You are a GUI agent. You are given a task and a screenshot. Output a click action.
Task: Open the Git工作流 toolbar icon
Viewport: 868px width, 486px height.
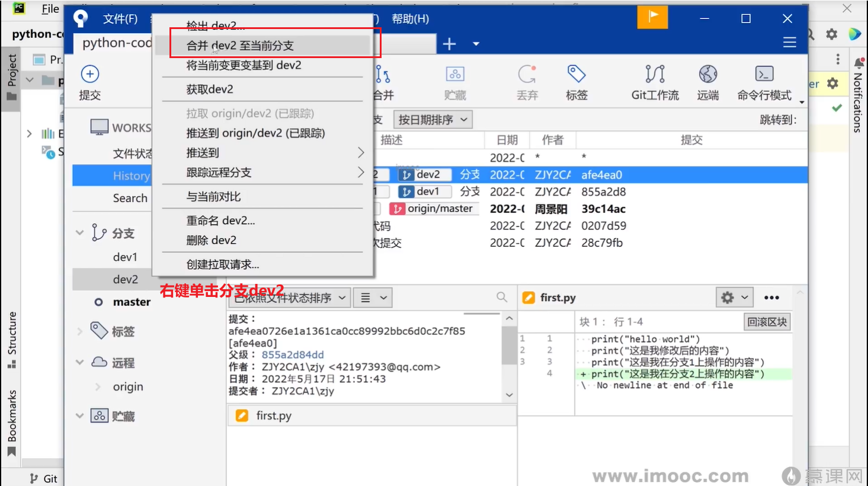click(x=655, y=74)
